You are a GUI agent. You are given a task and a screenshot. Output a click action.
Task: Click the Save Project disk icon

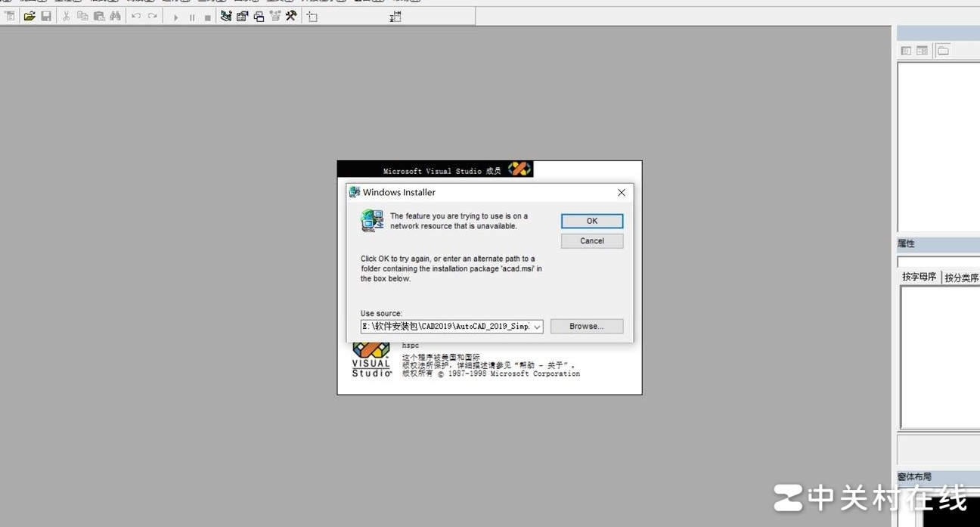(x=46, y=16)
